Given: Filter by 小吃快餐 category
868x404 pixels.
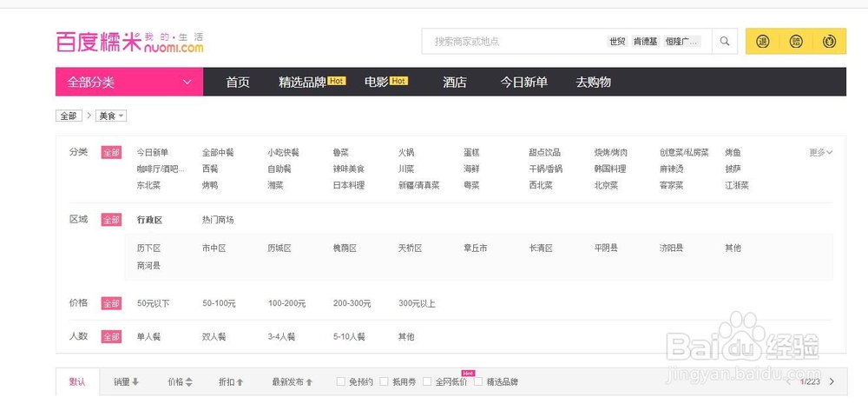Looking at the screenshot, I should tap(284, 152).
